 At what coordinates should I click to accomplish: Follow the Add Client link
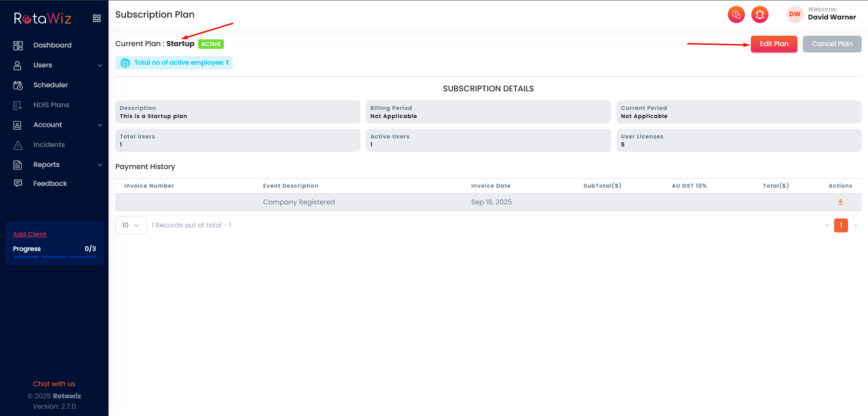[x=30, y=234]
